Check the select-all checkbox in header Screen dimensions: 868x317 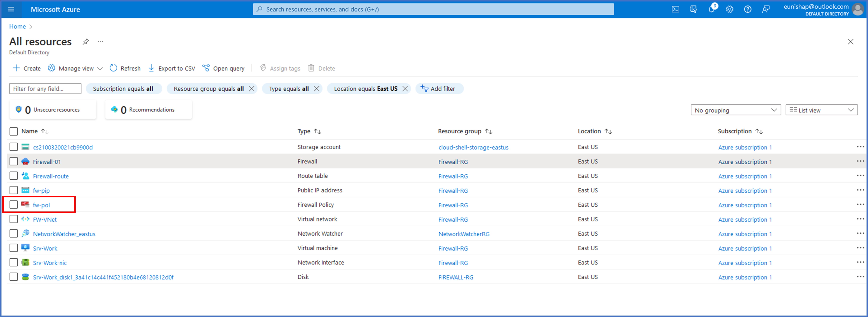[x=13, y=131]
